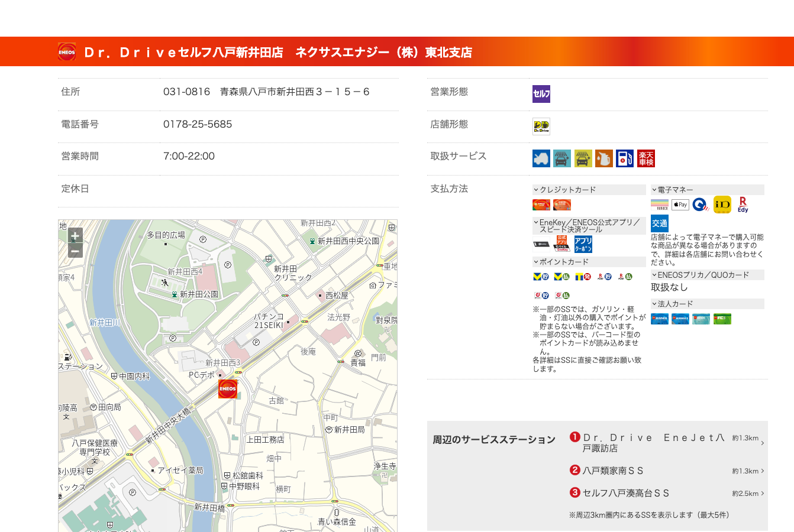This screenshot has height=532, width=794.
Task: Click the 取扱なし text
Action: pos(669,287)
